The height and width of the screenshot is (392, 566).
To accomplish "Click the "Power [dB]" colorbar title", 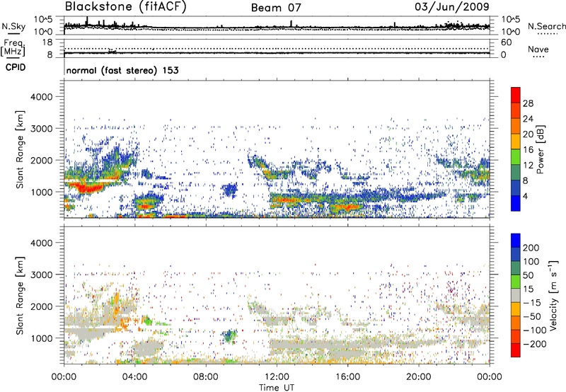I will [541, 149].
